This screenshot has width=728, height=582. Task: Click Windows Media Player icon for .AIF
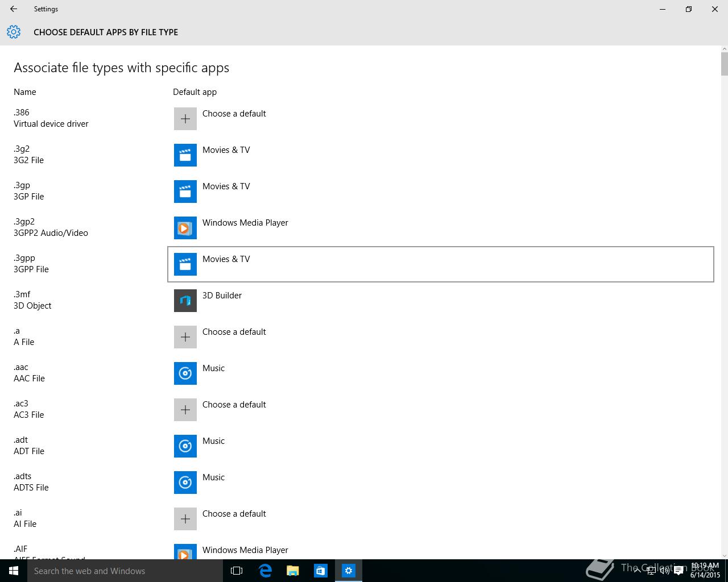[x=185, y=552]
